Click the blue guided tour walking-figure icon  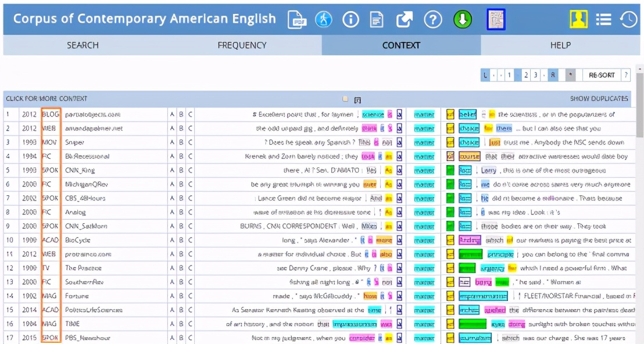coord(324,19)
